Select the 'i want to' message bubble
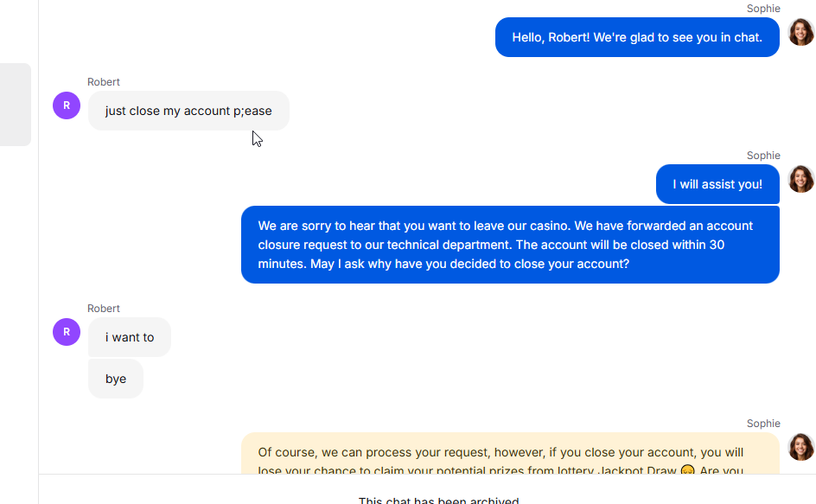 click(x=130, y=337)
